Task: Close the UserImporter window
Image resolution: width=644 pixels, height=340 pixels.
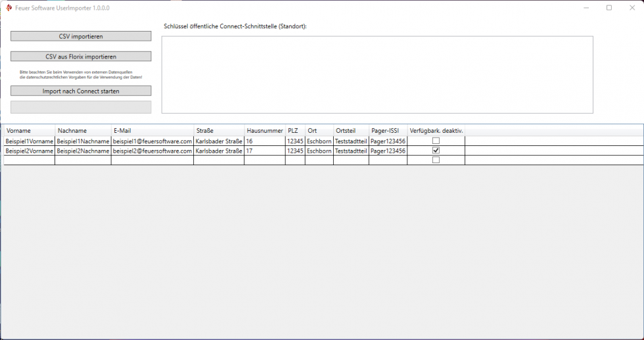Action: [632, 8]
